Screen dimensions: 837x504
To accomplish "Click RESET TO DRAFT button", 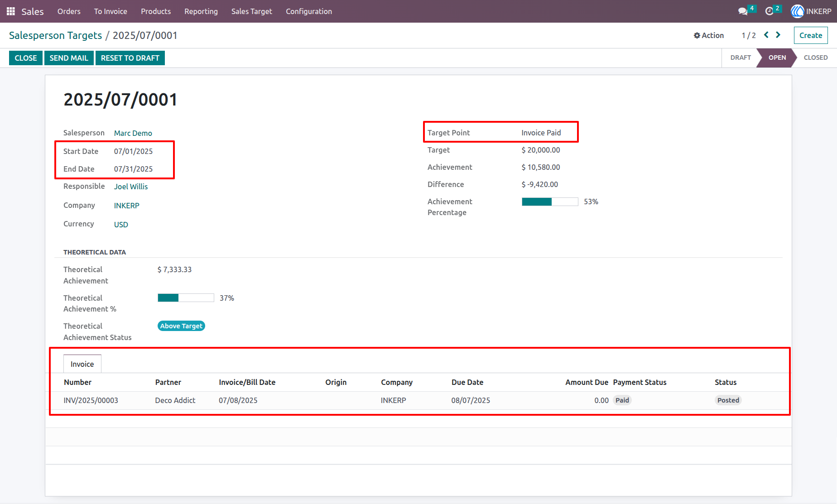I will pyautogui.click(x=130, y=58).
